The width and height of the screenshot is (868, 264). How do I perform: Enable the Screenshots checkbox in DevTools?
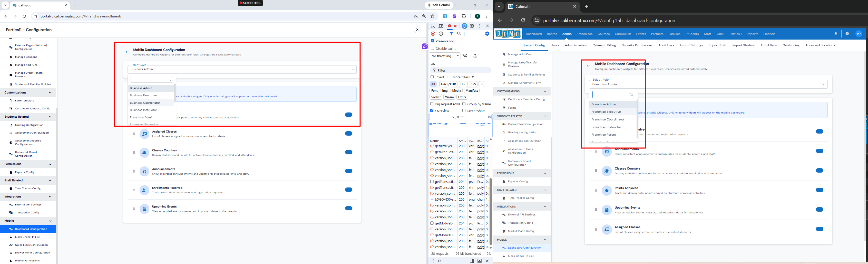coord(464,111)
